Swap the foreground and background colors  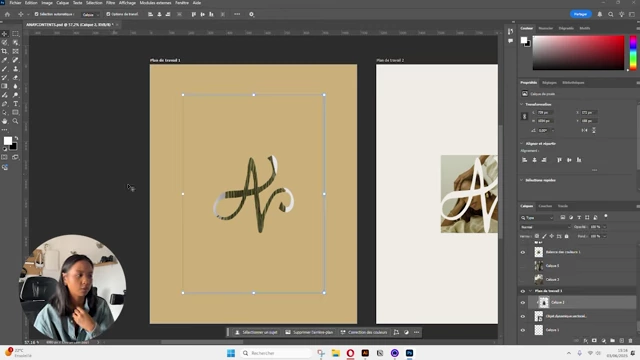point(16,138)
